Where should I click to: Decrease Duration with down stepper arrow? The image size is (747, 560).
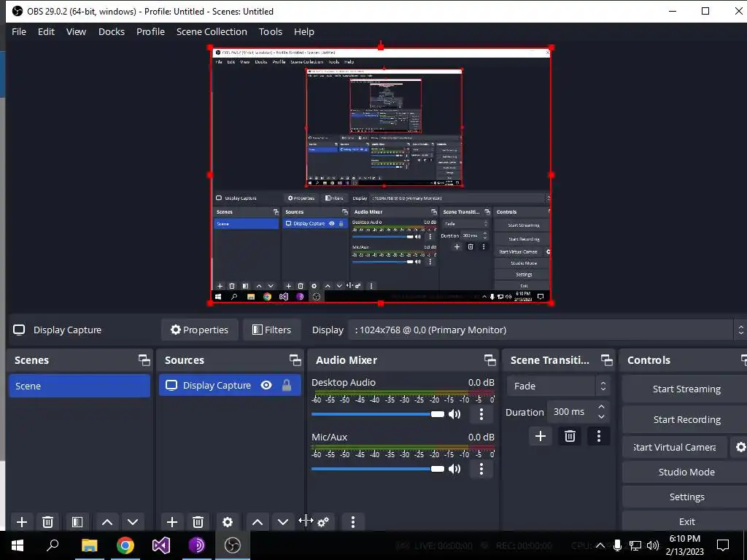pyautogui.click(x=601, y=417)
